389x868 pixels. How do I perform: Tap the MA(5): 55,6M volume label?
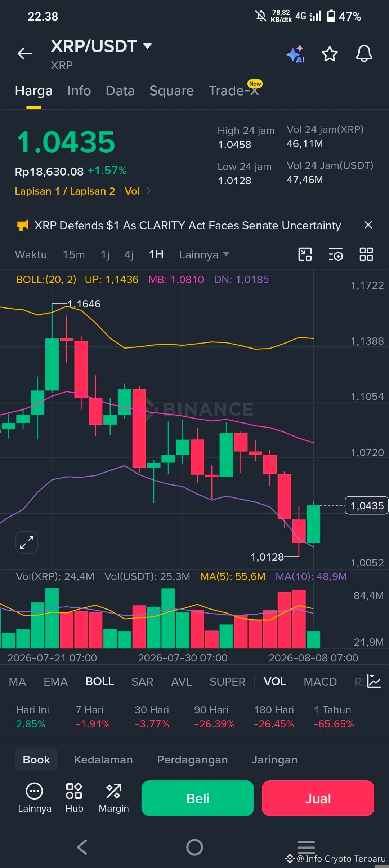233,576
